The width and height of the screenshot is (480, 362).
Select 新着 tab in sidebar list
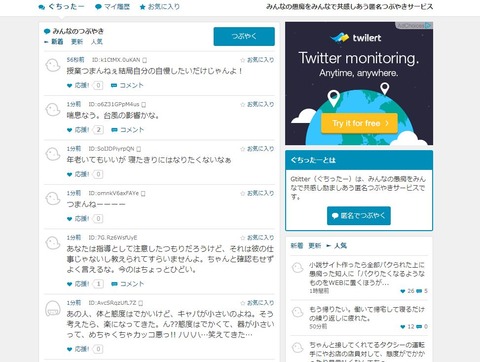(297, 246)
